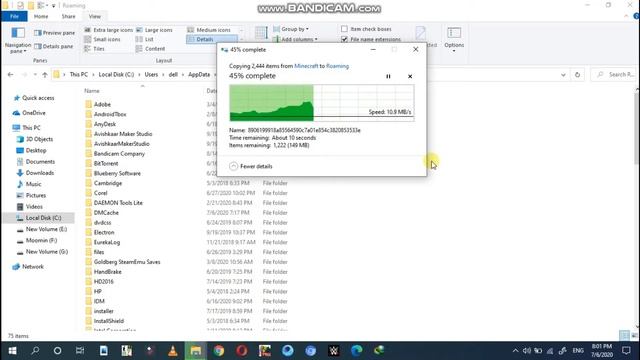Select Tiles layout view
Screen dimensions: 640x360
[95, 49]
